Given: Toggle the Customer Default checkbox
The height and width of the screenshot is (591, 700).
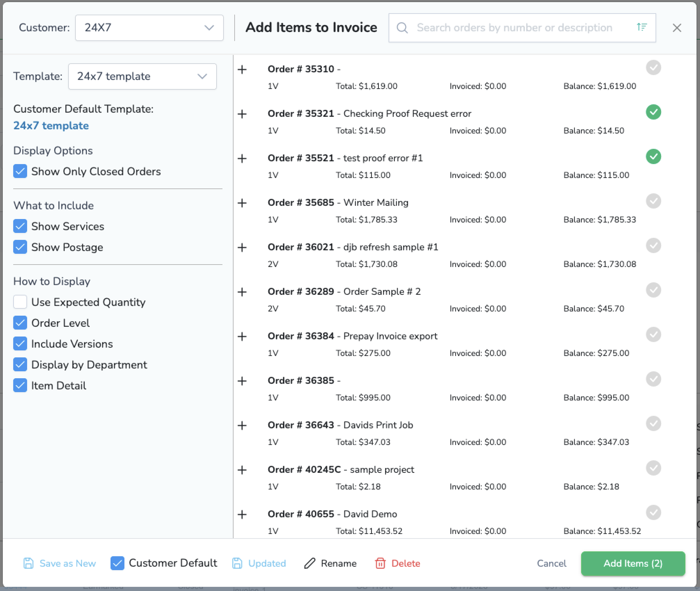Looking at the screenshot, I should [x=117, y=563].
